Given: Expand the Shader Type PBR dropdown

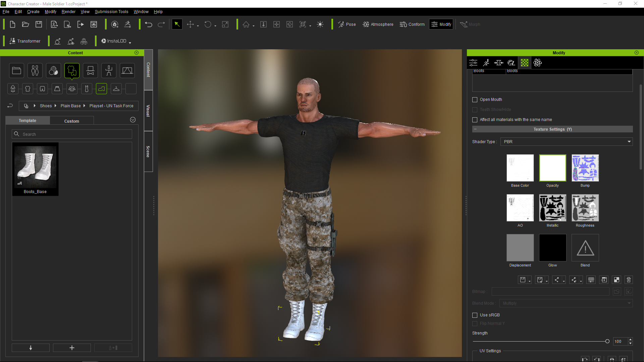Looking at the screenshot, I should click(x=629, y=141).
